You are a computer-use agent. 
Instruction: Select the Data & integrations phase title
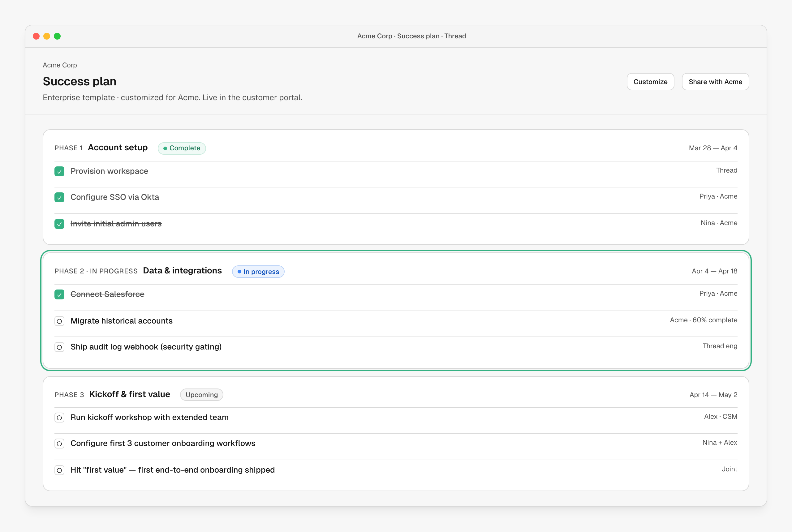click(x=182, y=270)
